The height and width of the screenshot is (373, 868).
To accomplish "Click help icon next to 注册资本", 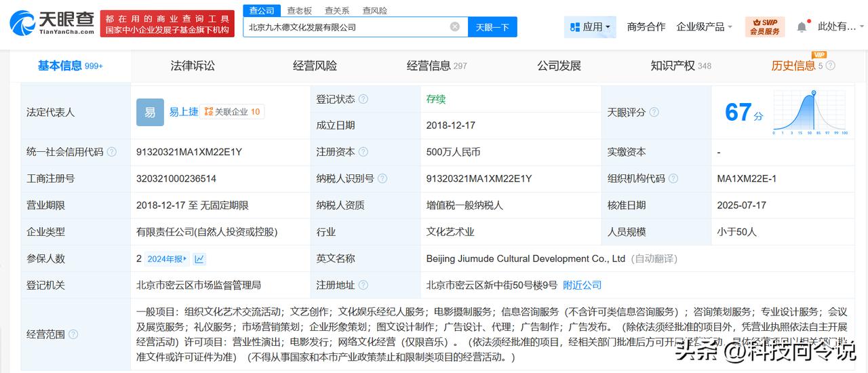I will click(x=363, y=152).
